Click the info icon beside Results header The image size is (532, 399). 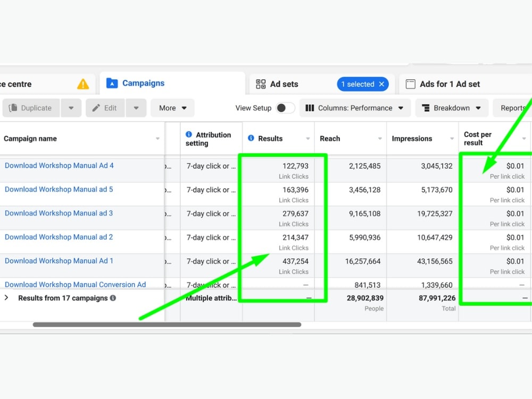click(251, 138)
